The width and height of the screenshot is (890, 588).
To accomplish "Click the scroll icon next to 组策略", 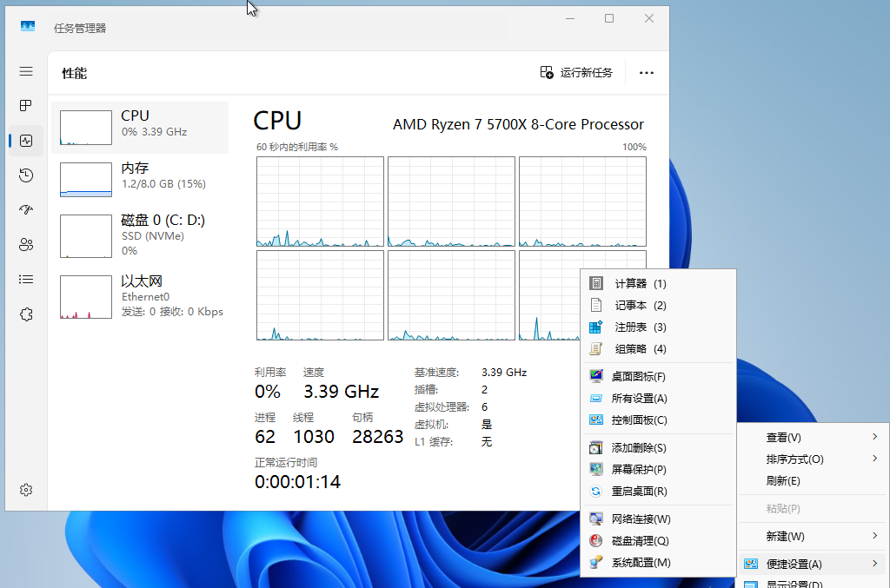I will (596, 348).
